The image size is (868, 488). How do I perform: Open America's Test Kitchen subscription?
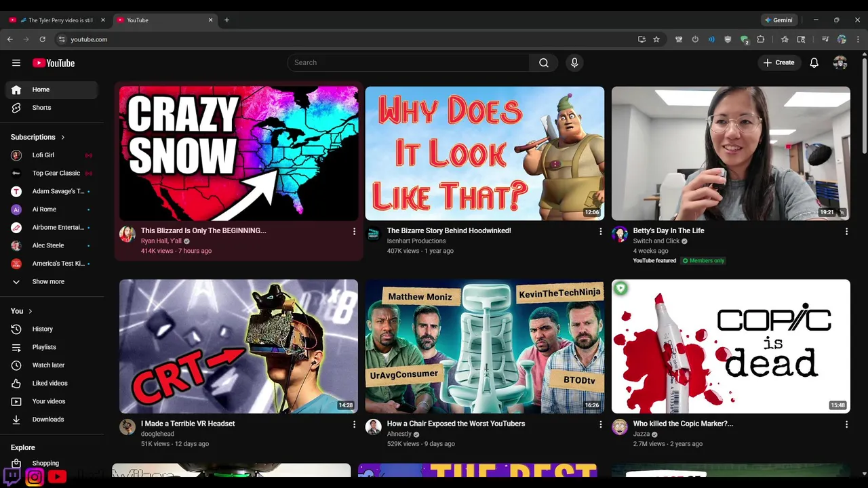click(52, 263)
